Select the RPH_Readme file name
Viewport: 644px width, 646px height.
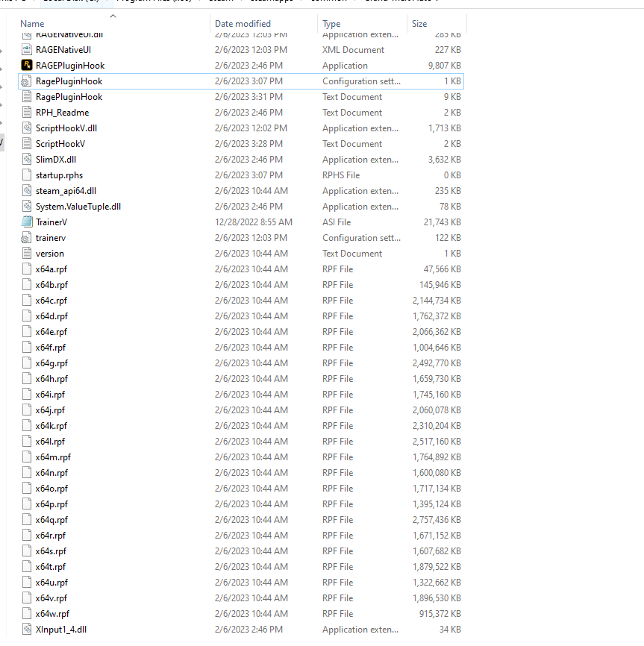click(x=62, y=113)
